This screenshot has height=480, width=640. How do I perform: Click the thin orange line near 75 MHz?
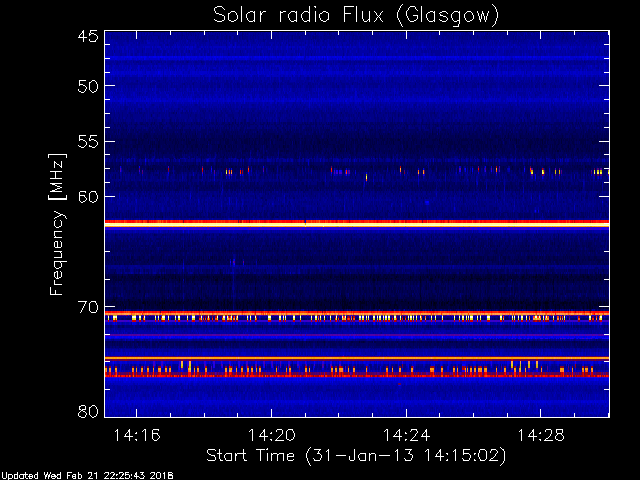coord(357,358)
